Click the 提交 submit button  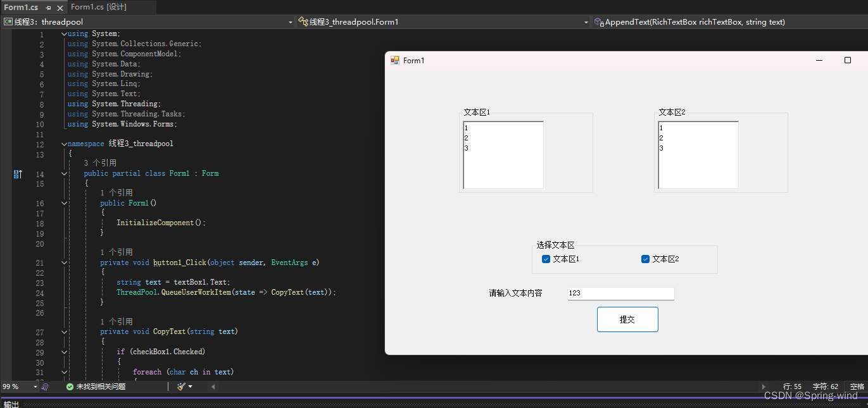point(627,319)
